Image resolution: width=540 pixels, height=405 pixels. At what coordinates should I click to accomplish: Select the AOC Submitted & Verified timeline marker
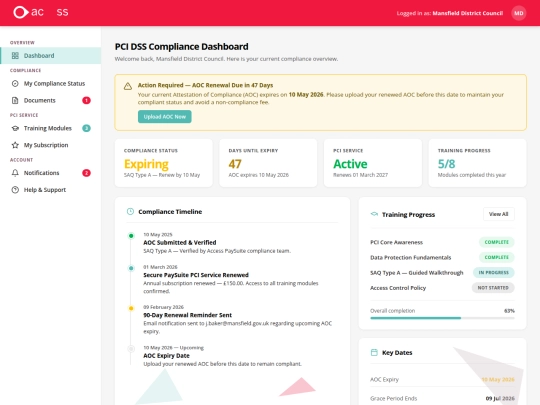tap(131, 236)
